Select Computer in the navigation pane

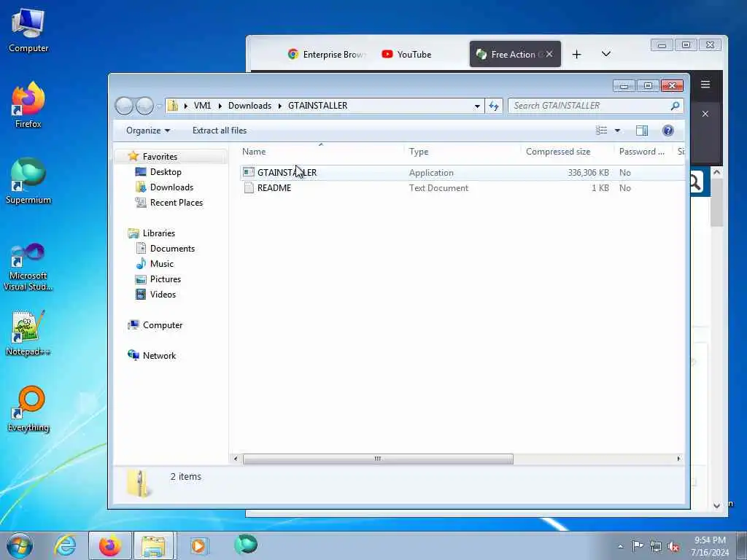(163, 324)
